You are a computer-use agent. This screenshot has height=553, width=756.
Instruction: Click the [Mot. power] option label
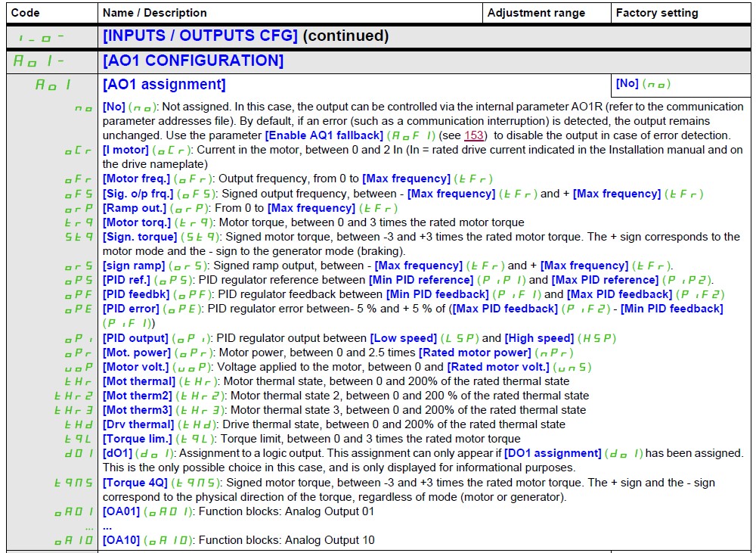point(137,353)
